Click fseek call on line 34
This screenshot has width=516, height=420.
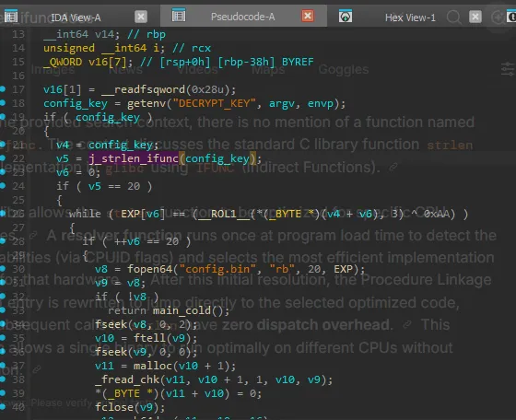(x=111, y=324)
